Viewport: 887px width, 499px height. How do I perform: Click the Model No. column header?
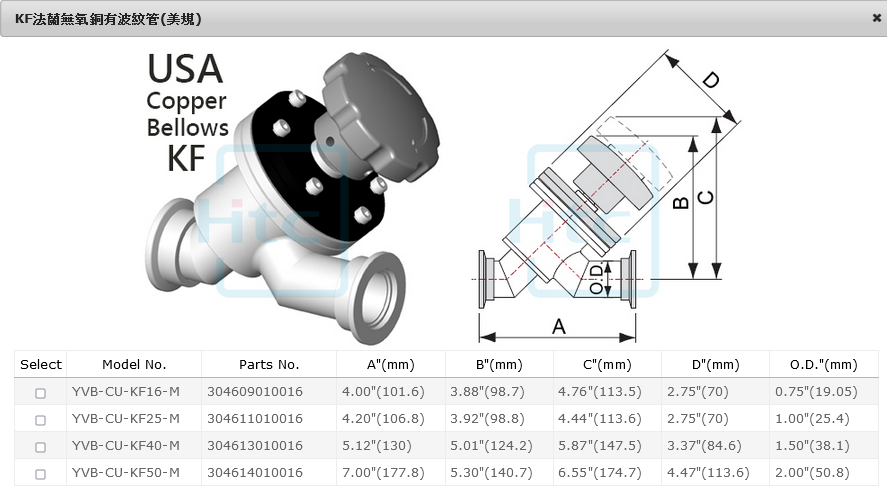tap(134, 365)
